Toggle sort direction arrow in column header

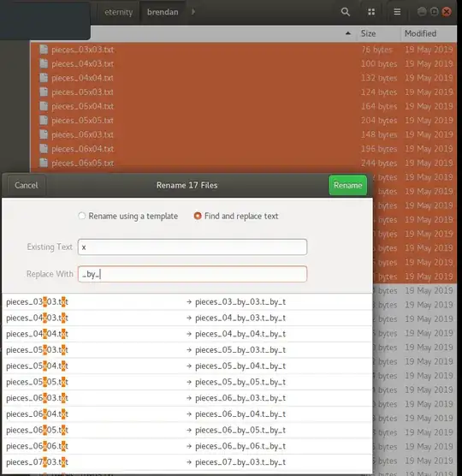[x=348, y=33]
